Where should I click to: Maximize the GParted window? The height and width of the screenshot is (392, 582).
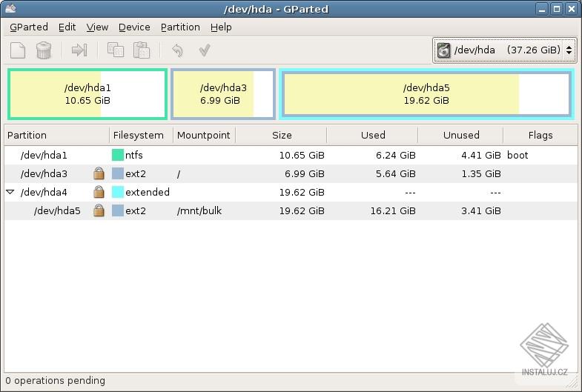click(557, 9)
